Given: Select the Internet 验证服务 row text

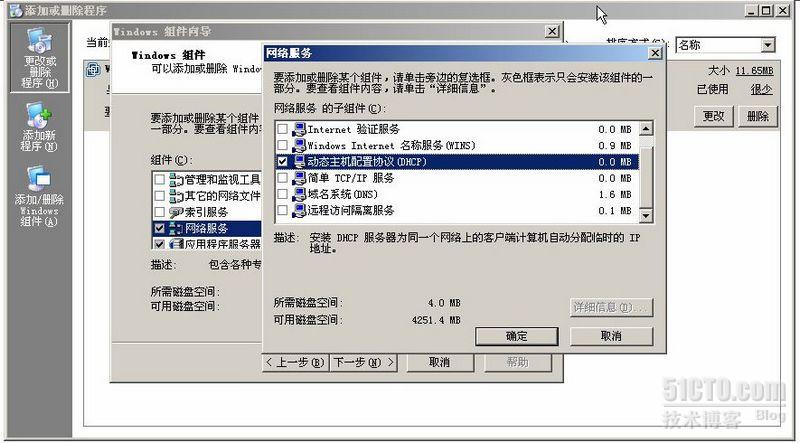Looking at the screenshot, I should coord(354,130).
